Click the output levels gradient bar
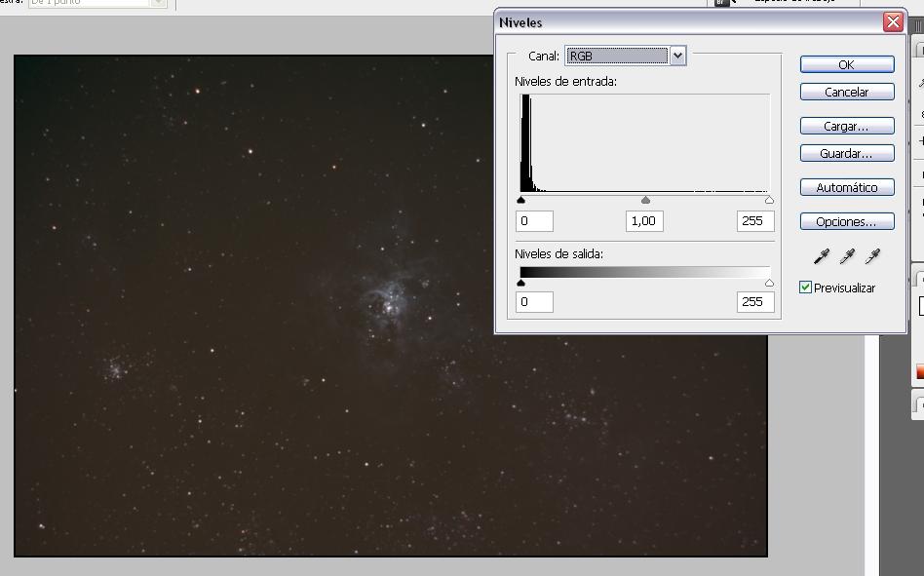This screenshot has width=924, height=576. pos(645,272)
